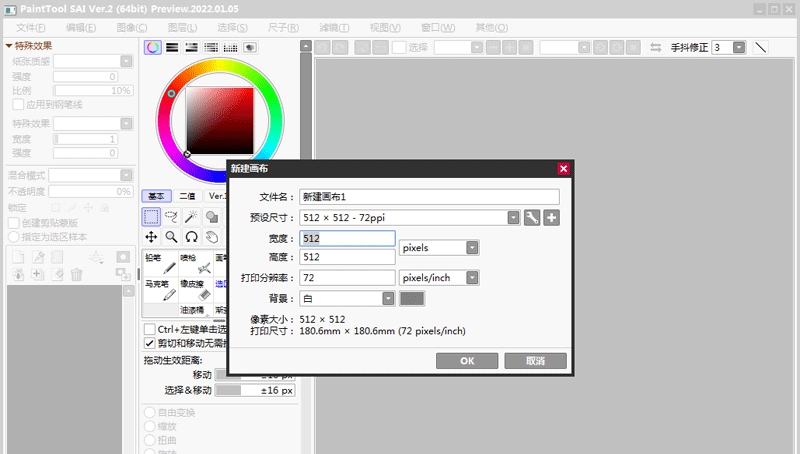Switch to the 二值 tool tab

[x=187, y=196]
